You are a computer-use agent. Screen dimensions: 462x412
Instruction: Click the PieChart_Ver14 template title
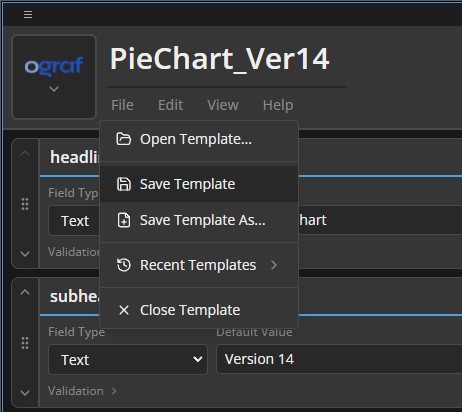220,59
